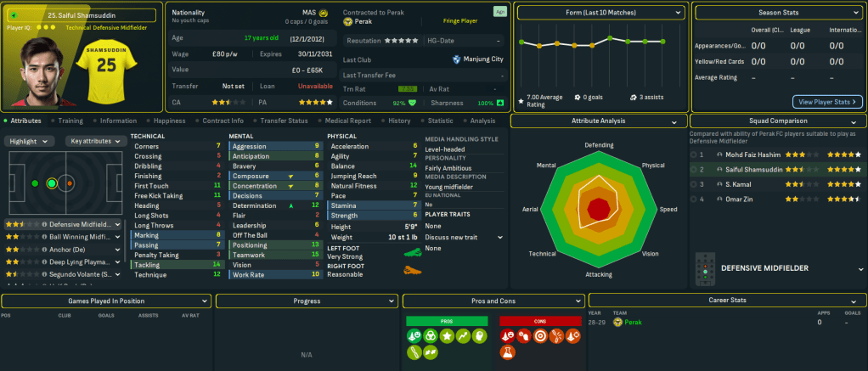Open the Contract Info tab
This screenshot has width=868, height=371.
point(223,121)
